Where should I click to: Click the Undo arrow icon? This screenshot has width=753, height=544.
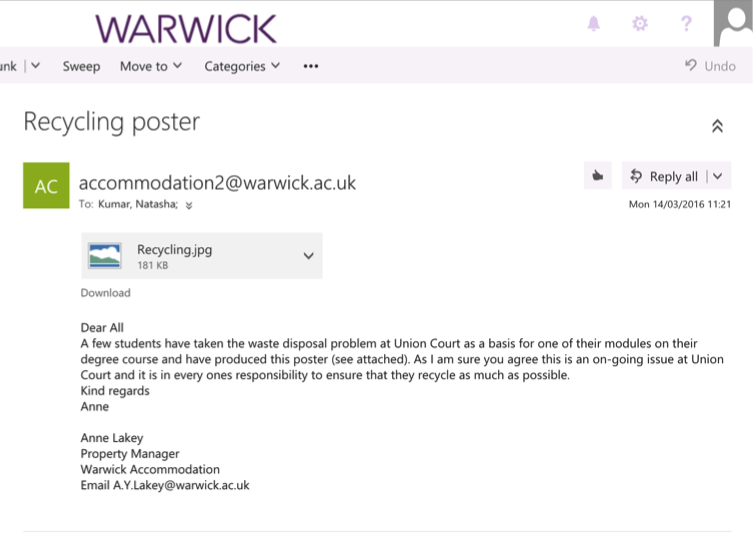click(691, 66)
